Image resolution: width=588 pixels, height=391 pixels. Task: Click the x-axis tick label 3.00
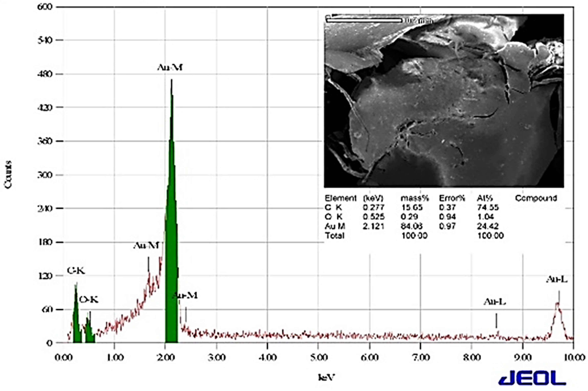pos(217,357)
